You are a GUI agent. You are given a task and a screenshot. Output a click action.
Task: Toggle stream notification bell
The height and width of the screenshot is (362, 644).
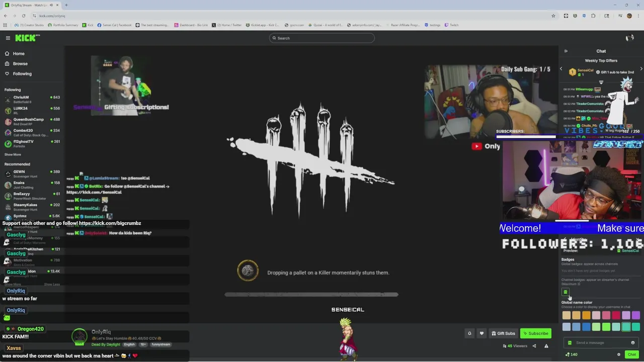point(469,333)
